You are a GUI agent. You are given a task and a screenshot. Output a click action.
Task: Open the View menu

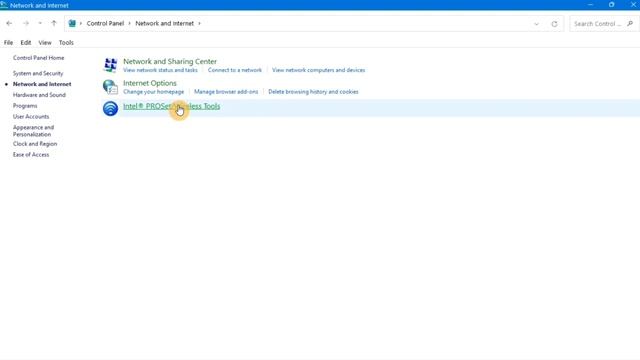coord(45,42)
